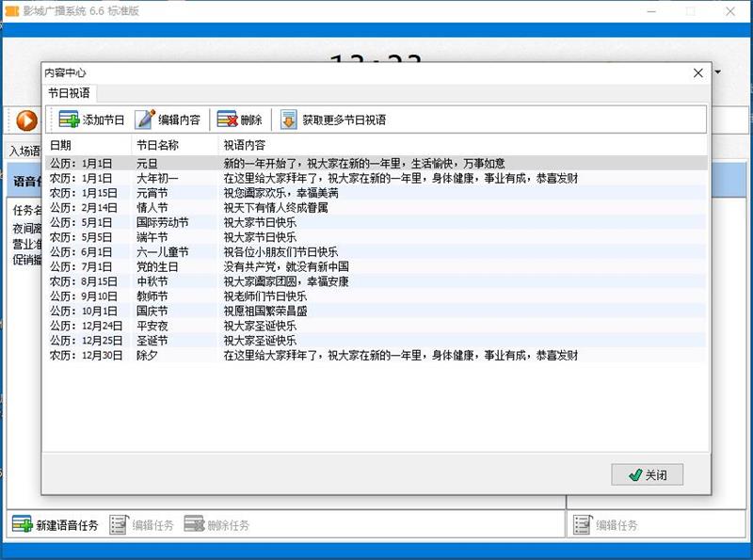753x560 pixels.
Task: Select the 圣诞节 greeting row
Action: [152, 340]
